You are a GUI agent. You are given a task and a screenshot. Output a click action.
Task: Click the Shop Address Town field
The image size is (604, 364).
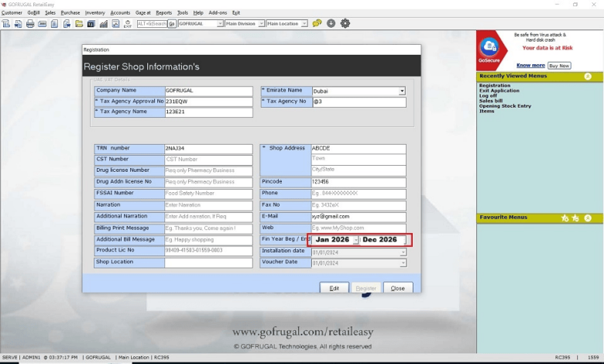tap(359, 159)
